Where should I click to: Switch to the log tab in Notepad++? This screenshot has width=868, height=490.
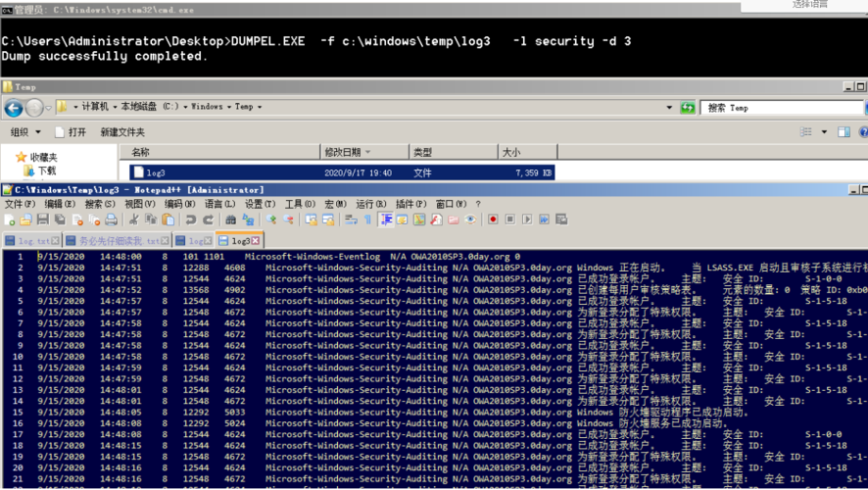click(x=194, y=241)
